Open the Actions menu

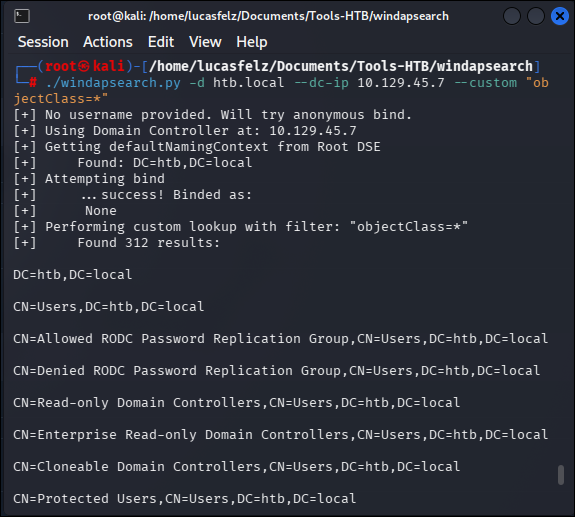tap(108, 42)
